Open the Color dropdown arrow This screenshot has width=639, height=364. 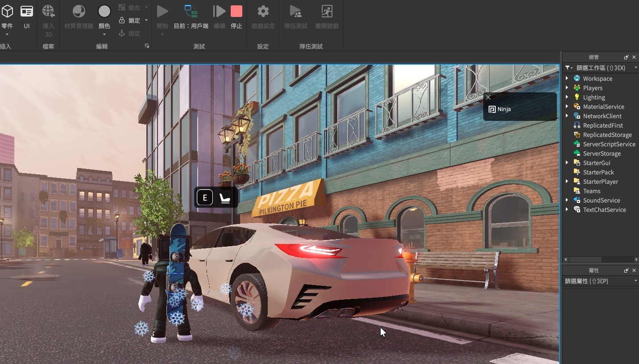click(104, 34)
